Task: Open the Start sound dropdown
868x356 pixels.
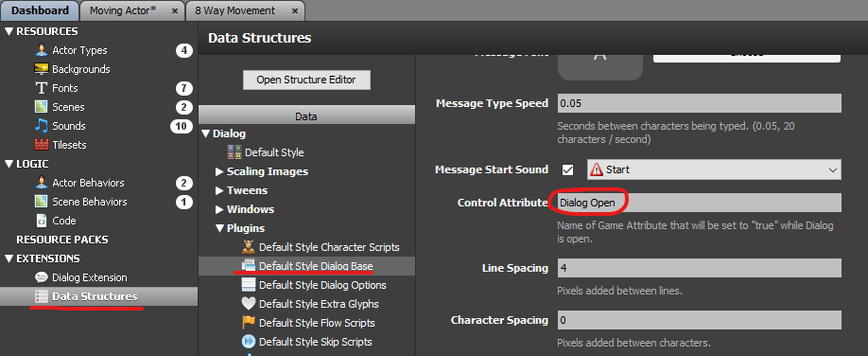Action: tap(714, 169)
